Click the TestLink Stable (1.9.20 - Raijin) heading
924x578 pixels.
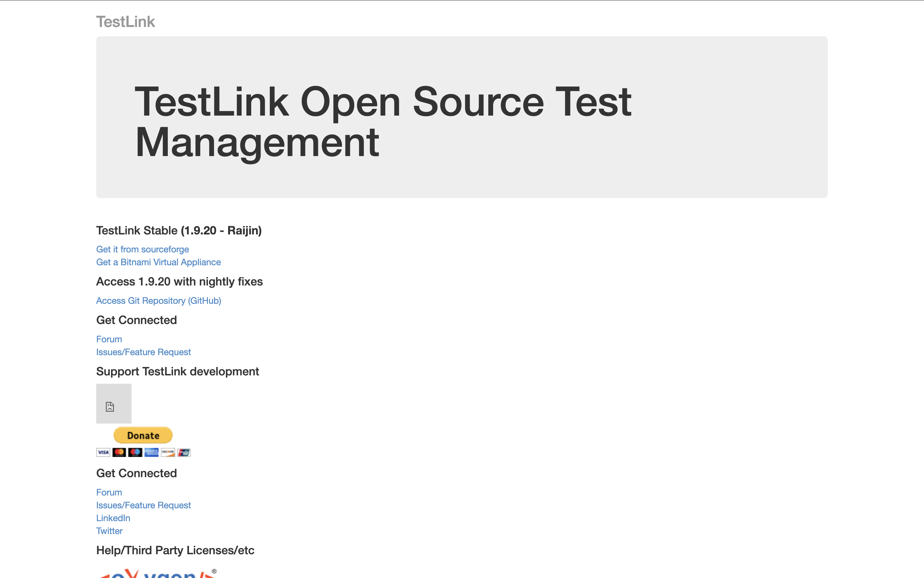click(179, 231)
